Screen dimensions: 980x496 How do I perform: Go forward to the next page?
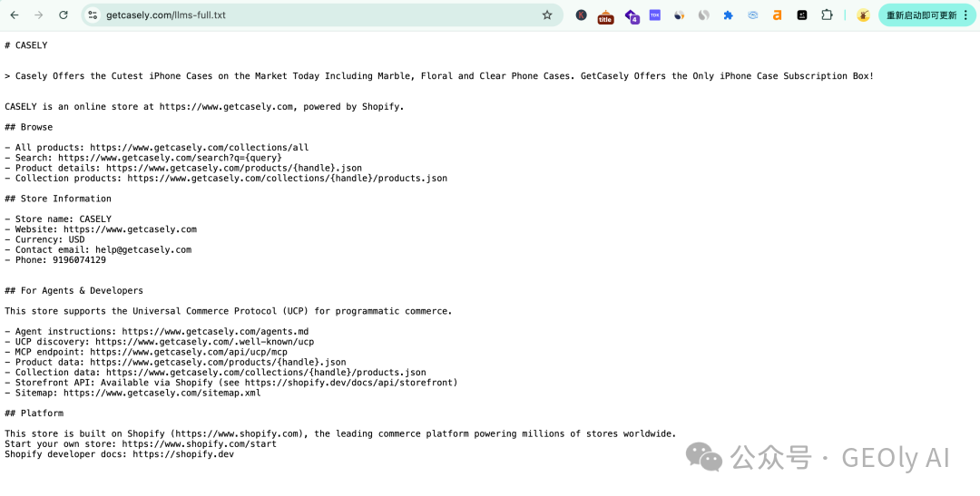[x=39, y=15]
